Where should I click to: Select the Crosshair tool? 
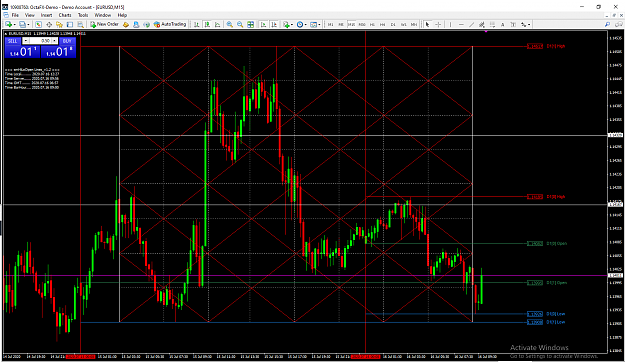pyautogui.click(x=438, y=25)
